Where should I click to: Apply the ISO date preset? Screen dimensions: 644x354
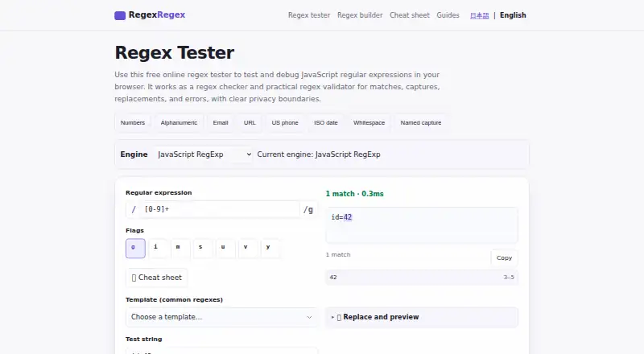pos(326,123)
